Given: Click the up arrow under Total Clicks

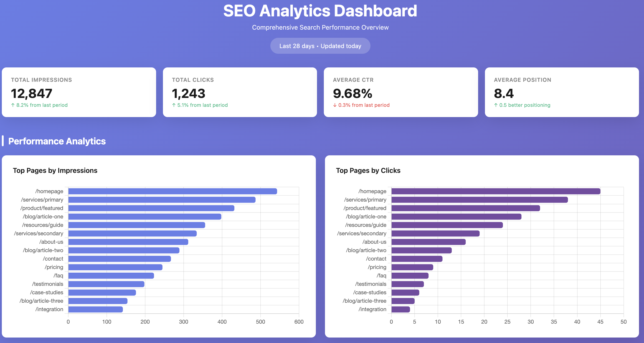Looking at the screenshot, I should coord(174,105).
